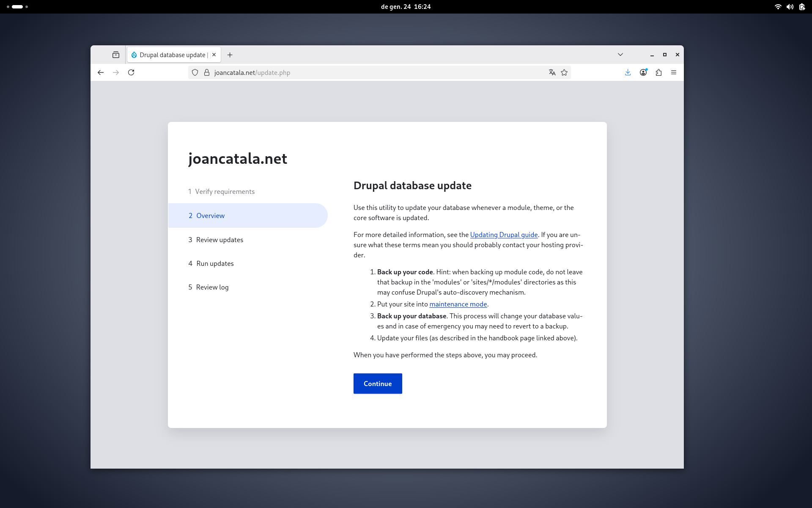This screenshot has width=812, height=508.
Task: Open the Firefox application menu
Action: click(x=674, y=72)
